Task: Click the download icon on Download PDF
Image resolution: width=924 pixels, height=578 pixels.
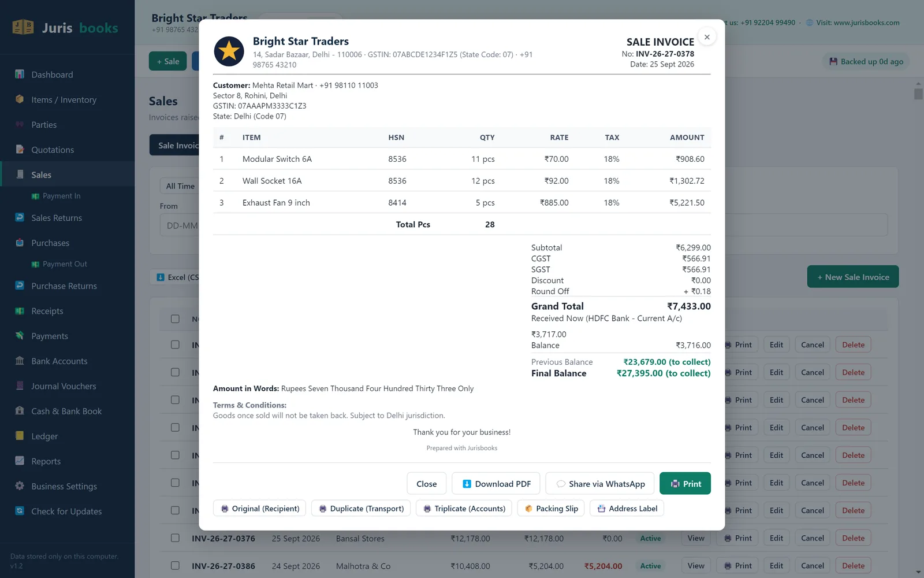Action: click(467, 484)
